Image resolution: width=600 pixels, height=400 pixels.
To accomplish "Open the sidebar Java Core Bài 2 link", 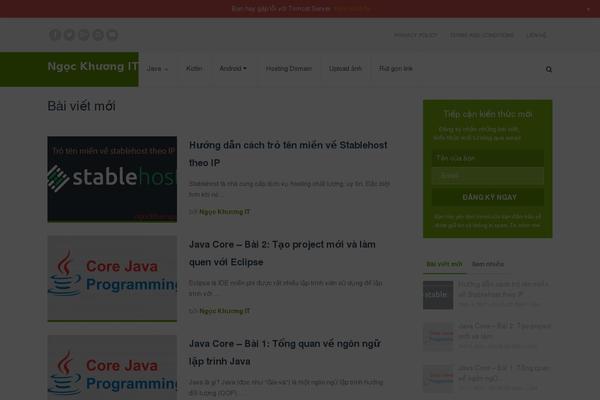I will [x=505, y=331].
